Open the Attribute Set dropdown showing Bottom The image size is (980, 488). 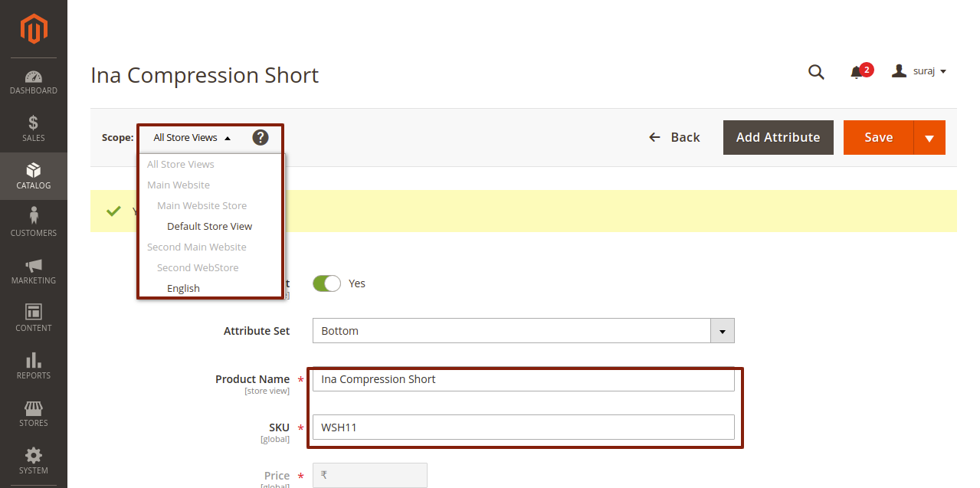pos(721,330)
